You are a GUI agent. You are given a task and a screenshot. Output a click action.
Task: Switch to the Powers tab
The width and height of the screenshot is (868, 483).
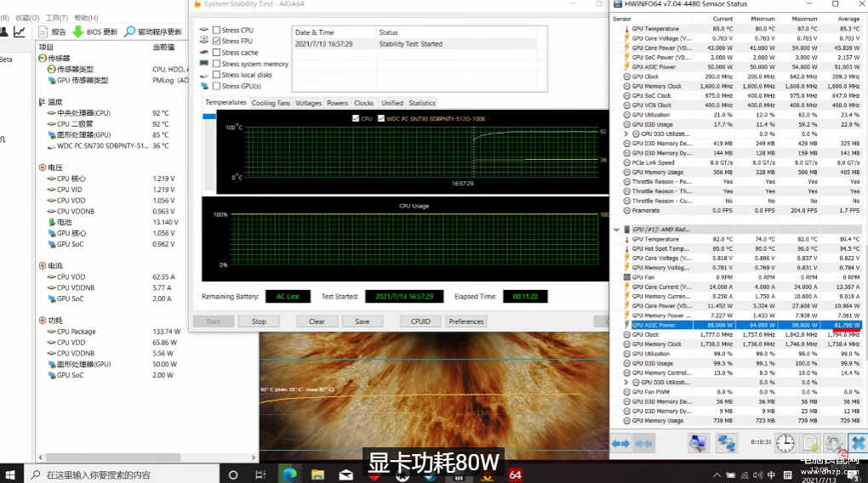pyautogui.click(x=337, y=103)
